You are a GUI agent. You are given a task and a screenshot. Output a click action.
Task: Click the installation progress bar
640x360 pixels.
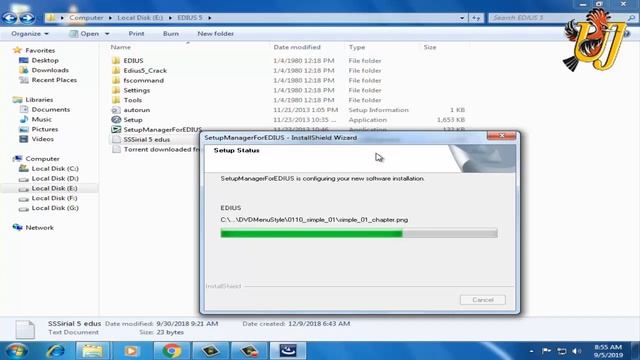[x=359, y=233]
